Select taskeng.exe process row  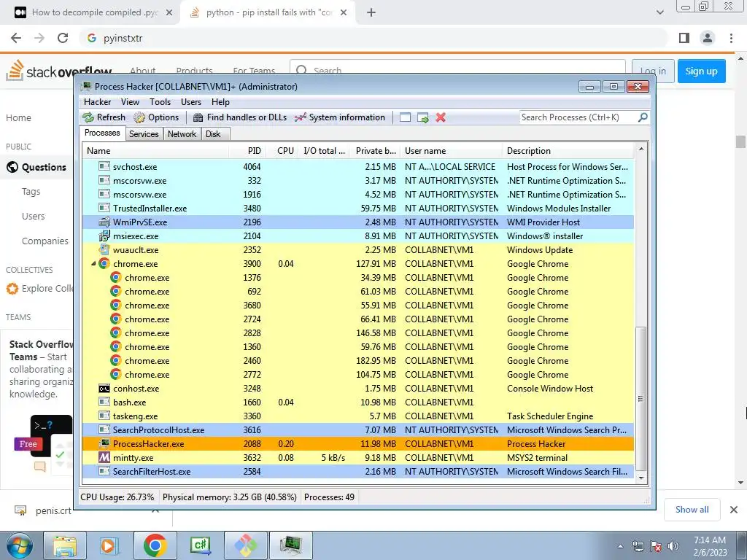(x=358, y=416)
